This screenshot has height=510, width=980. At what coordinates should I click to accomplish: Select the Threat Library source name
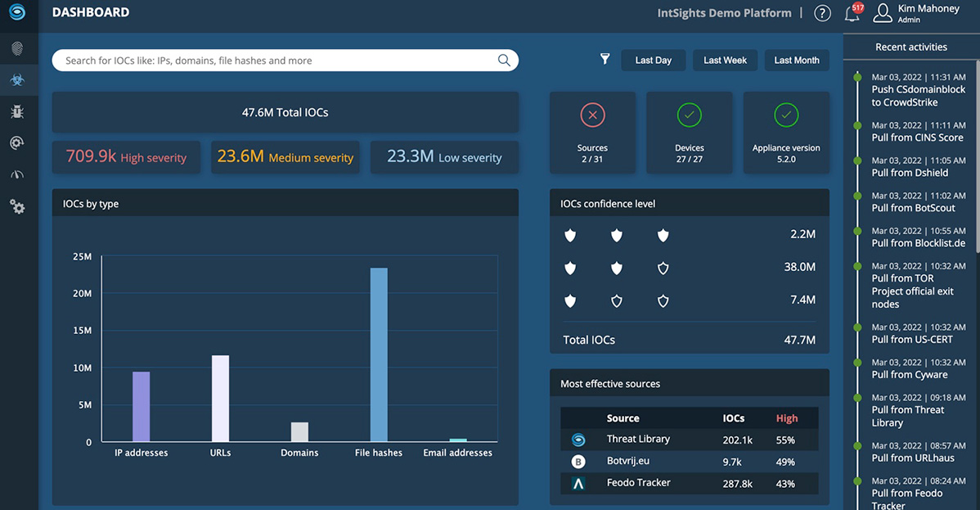[638, 440]
